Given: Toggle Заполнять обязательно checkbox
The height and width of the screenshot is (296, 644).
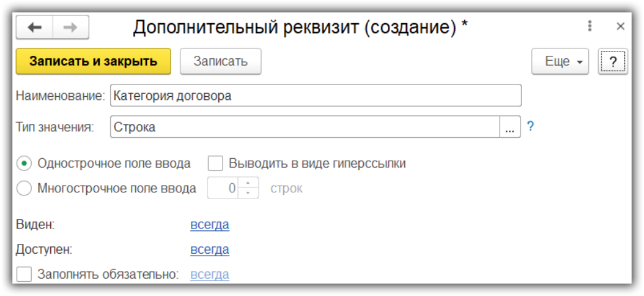Looking at the screenshot, I should [x=24, y=274].
